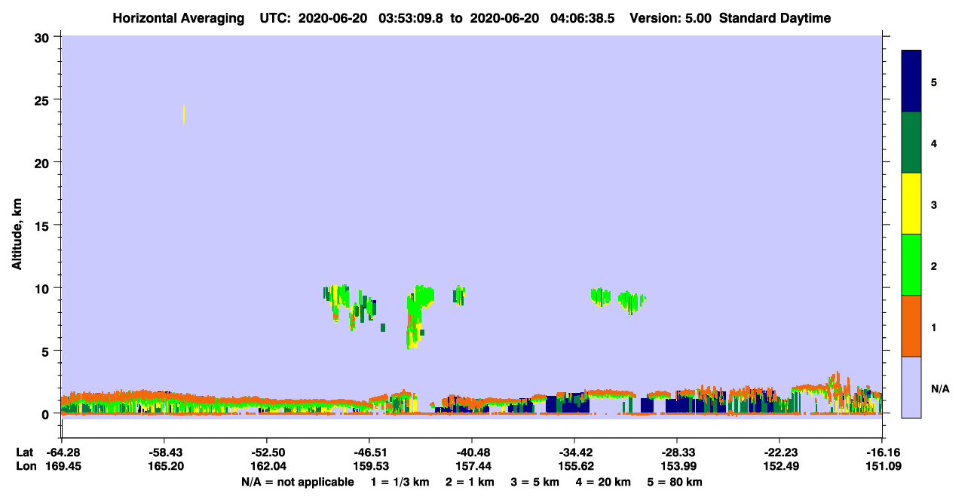
Task: Click the 'Lon' row label
Action: [x=25, y=466]
